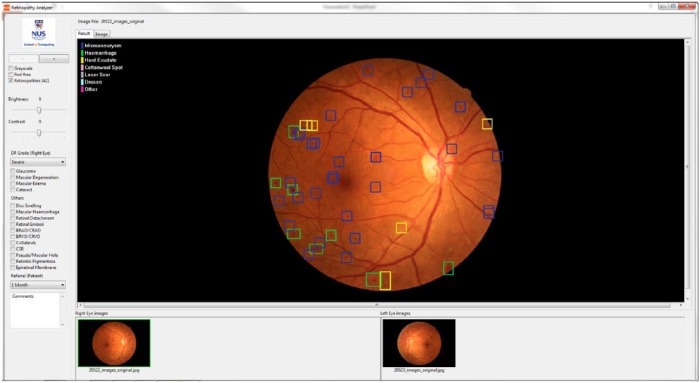The height and width of the screenshot is (383, 700).
Task: Click the green Haemorrhage legend marker
Action: 82,53
